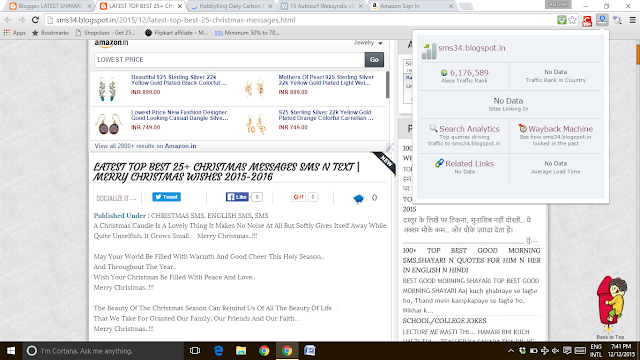Viewport: 640px width, 360px height.
Task: Click the Google +1 button
Action: click(298, 197)
